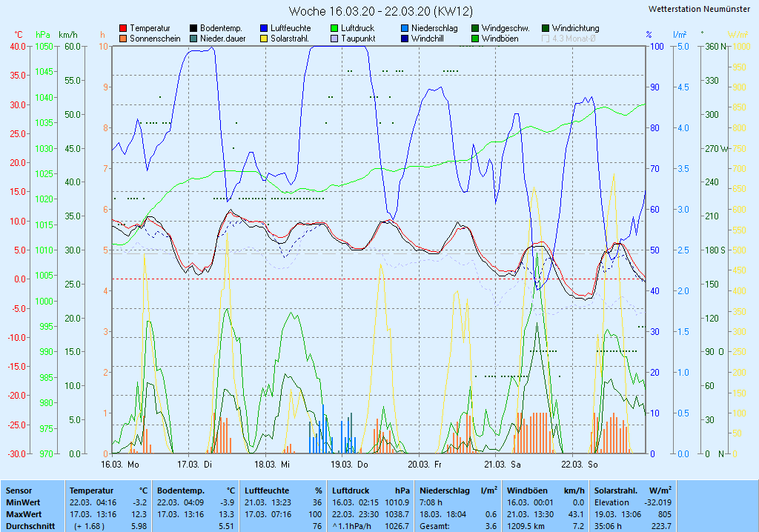This screenshot has width=759, height=532.
Task: Click the black Bodentemp. legend swatch
Action: click(x=193, y=29)
